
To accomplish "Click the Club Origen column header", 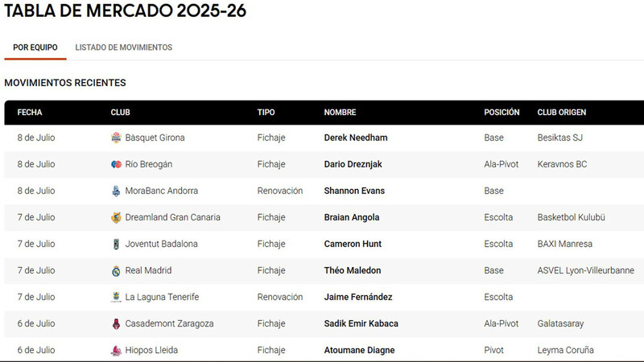I will click(561, 113).
